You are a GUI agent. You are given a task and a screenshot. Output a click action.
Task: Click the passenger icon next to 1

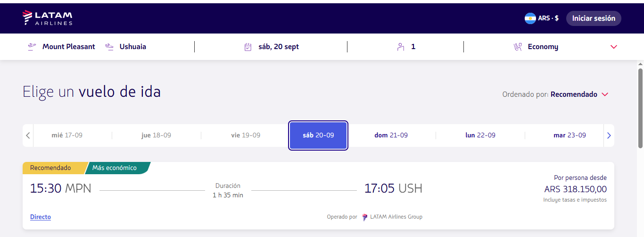click(401, 47)
